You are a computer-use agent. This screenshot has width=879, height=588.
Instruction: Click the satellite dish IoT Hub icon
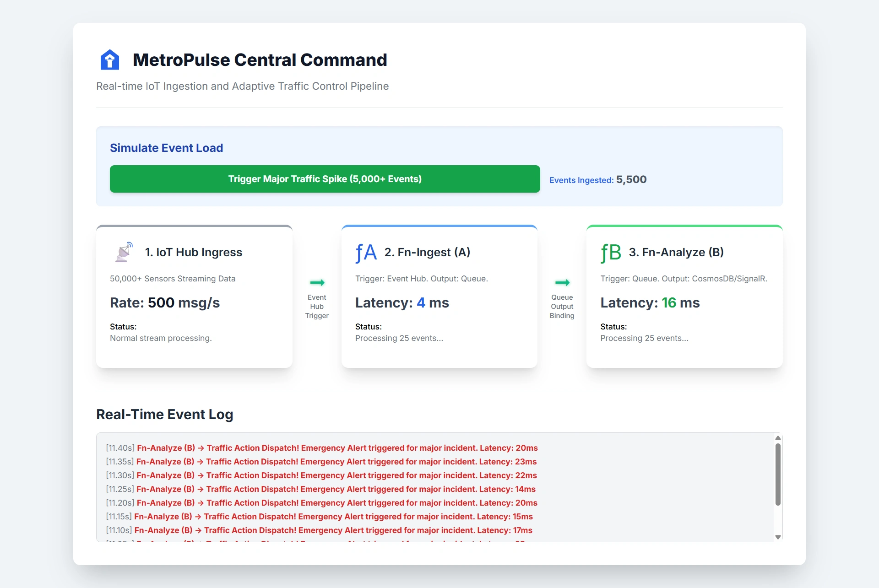coord(124,252)
